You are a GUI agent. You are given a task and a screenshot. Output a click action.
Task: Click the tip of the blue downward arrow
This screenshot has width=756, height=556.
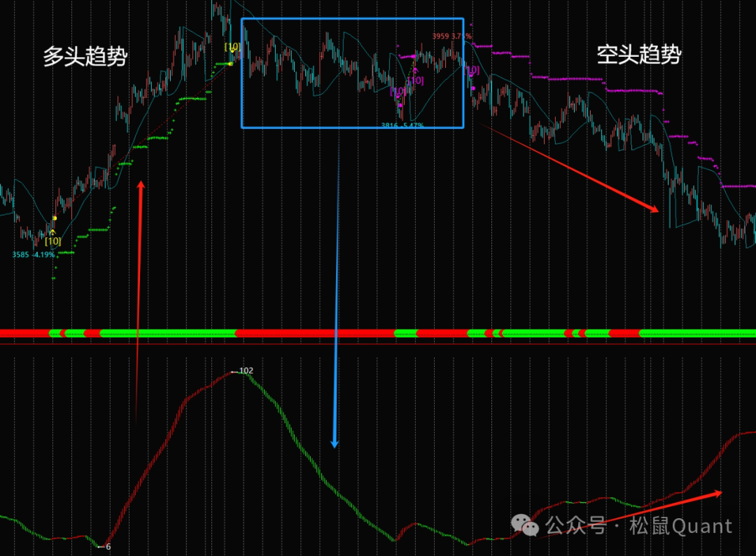click(x=335, y=445)
